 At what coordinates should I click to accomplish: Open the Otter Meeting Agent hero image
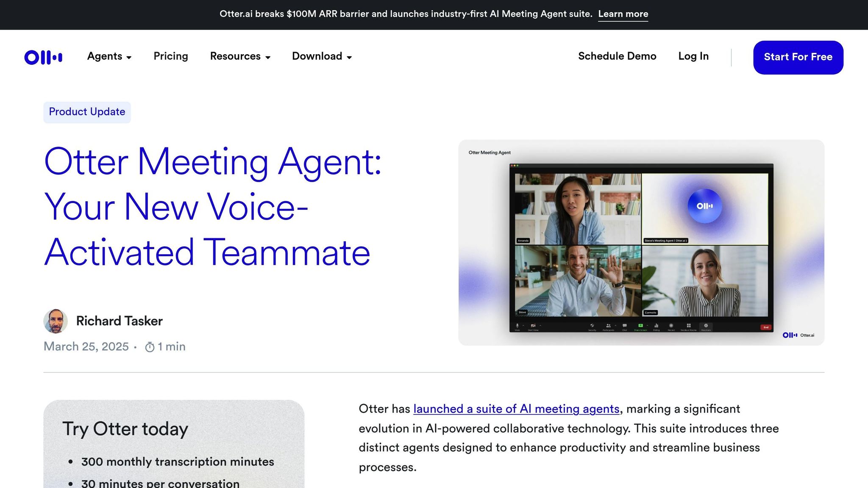coord(641,242)
